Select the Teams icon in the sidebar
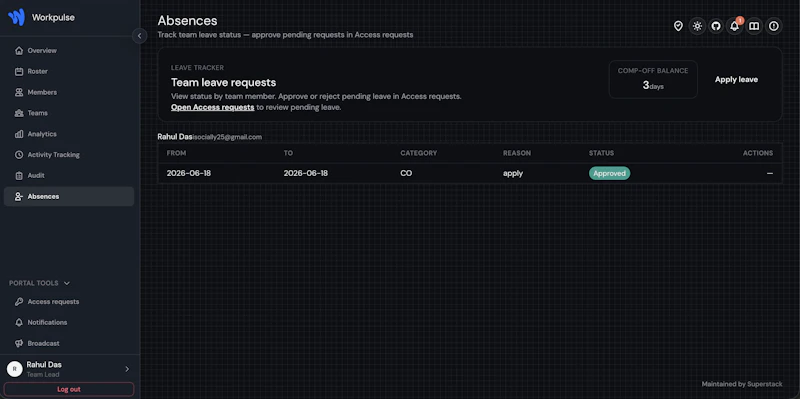The width and height of the screenshot is (800, 399). coord(19,113)
